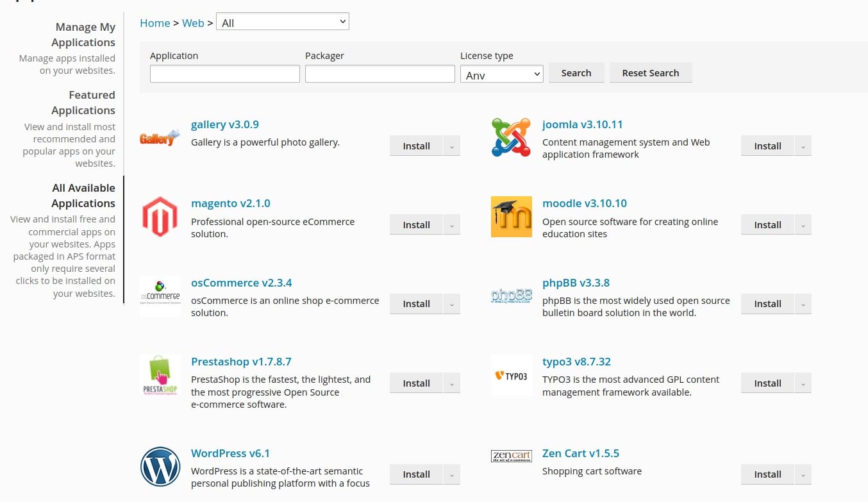
Task: Click the Moodle logo icon
Action: tap(511, 217)
